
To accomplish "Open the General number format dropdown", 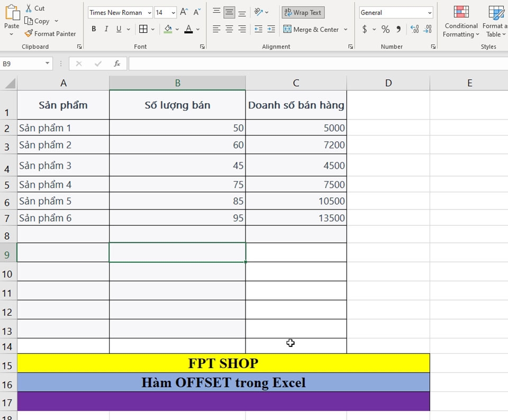I will pos(430,13).
